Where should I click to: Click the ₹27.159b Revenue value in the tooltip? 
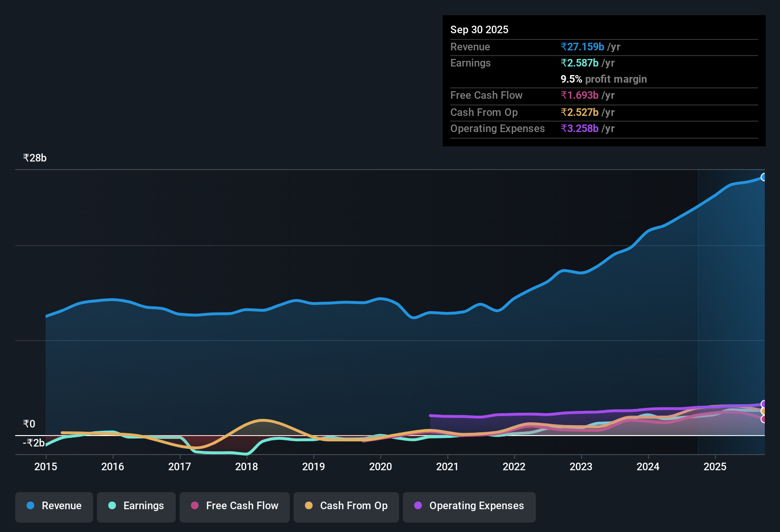[x=583, y=47]
